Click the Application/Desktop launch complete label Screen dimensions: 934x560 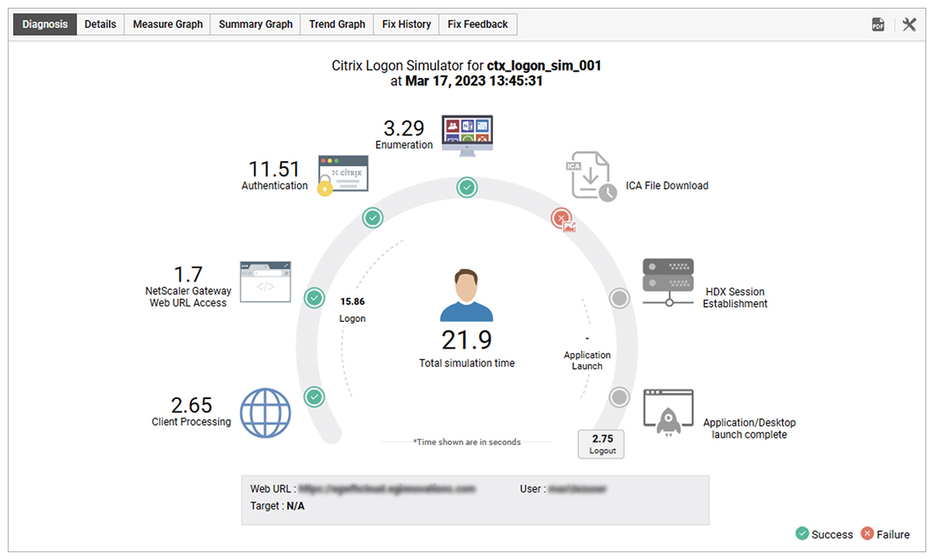tap(750, 429)
